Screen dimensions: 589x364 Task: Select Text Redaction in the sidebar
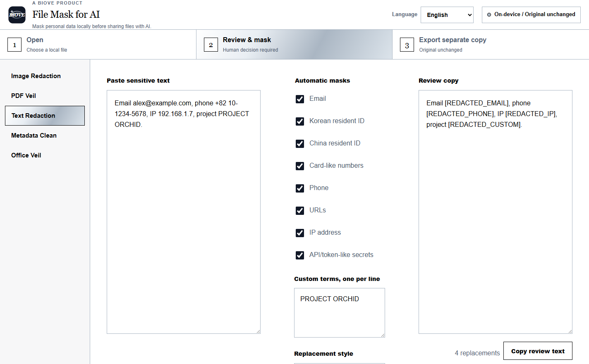[x=45, y=116]
